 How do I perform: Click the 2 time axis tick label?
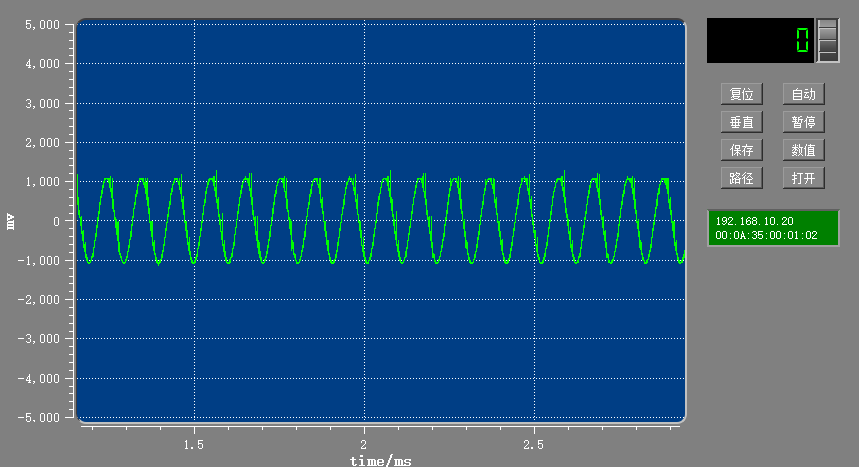[364, 445]
